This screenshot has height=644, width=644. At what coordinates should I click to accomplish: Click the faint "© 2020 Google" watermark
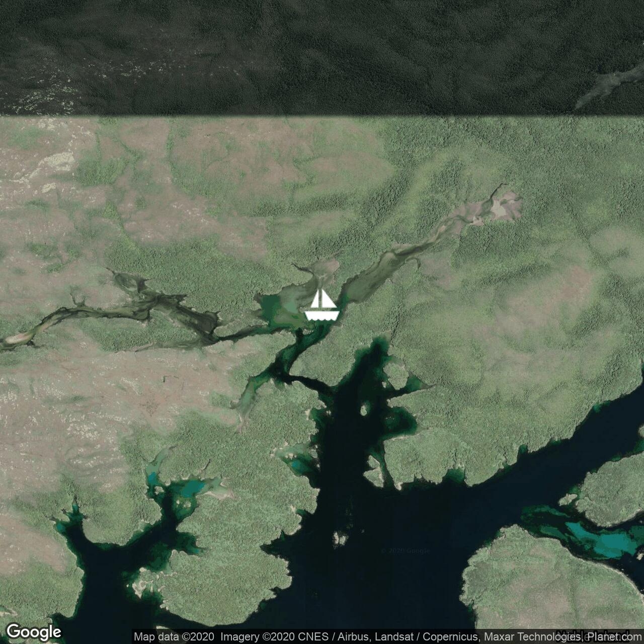(x=405, y=551)
